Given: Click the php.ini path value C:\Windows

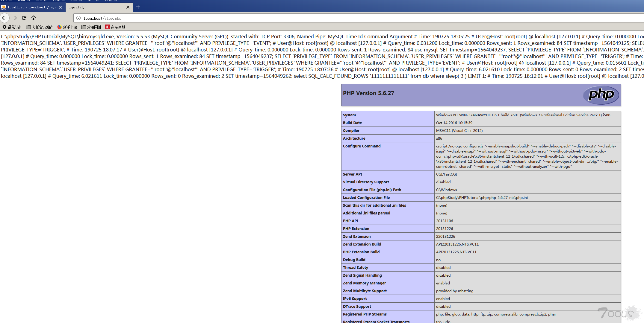Looking at the screenshot, I should [446, 190].
